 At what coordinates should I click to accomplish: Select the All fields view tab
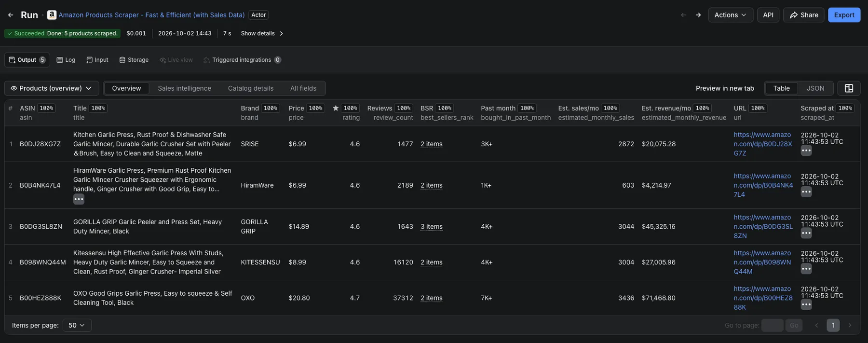[x=303, y=88]
